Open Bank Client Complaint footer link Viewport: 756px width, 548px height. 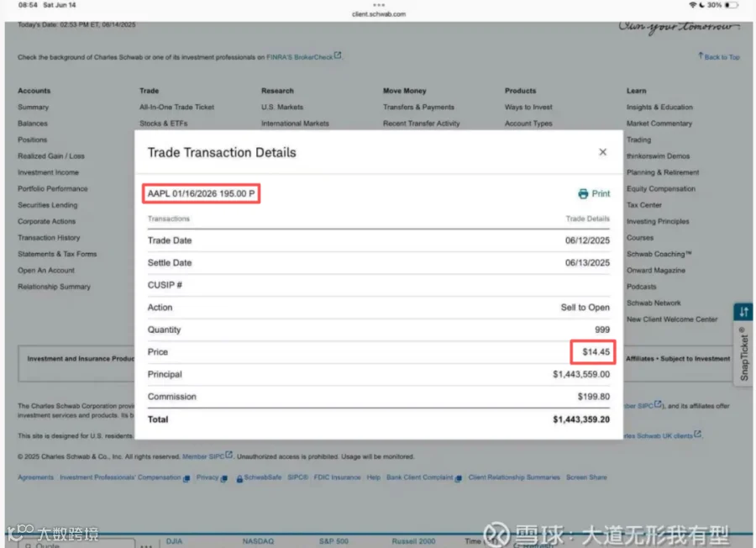point(424,477)
